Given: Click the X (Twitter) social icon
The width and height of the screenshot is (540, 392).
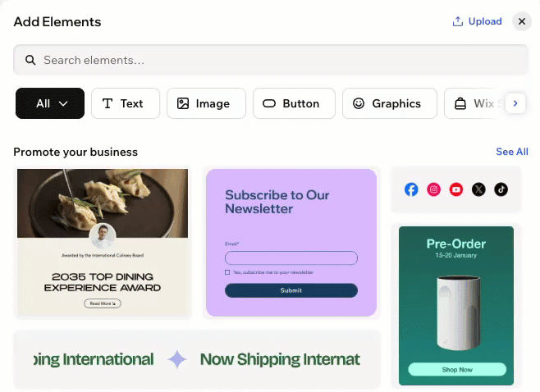Looking at the screenshot, I should (478, 189).
